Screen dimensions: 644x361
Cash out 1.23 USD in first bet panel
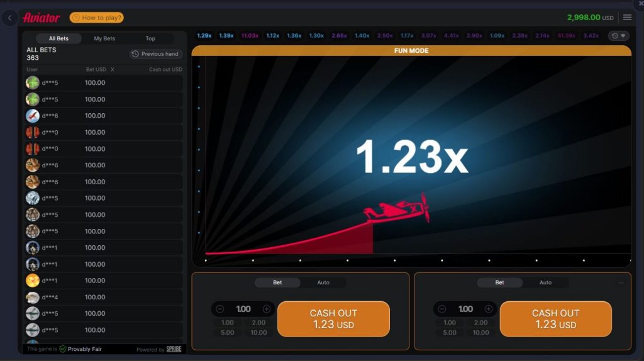(x=333, y=319)
